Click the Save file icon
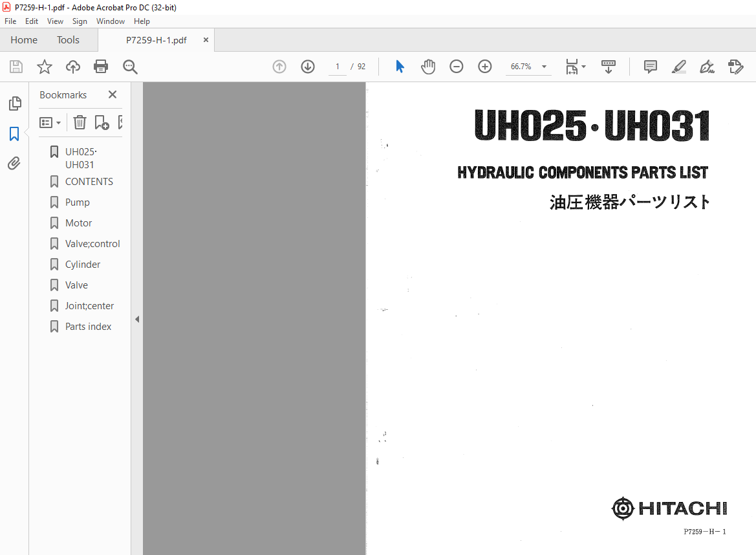The width and height of the screenshot is (756, 555). pyautogui.click(x=16, y=67)
